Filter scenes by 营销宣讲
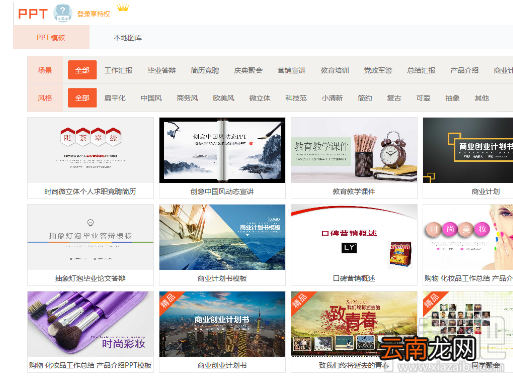 [x=292, y=70]
